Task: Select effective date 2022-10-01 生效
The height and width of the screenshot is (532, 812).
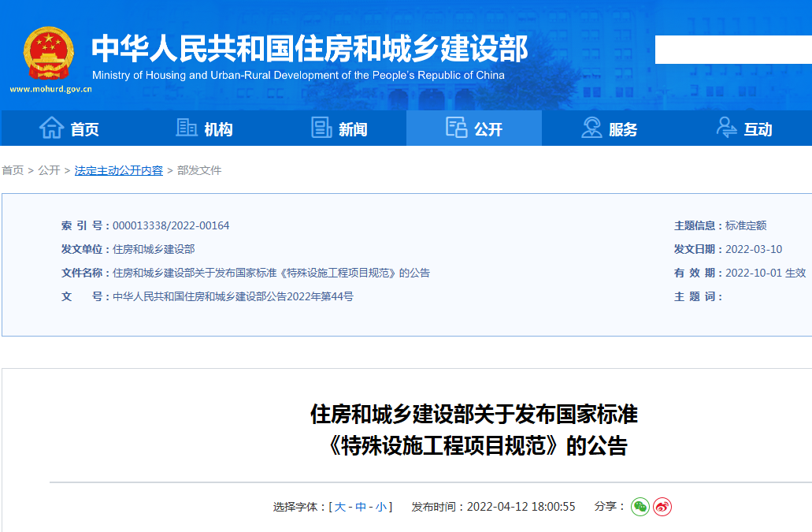Action: coord(766,273)
